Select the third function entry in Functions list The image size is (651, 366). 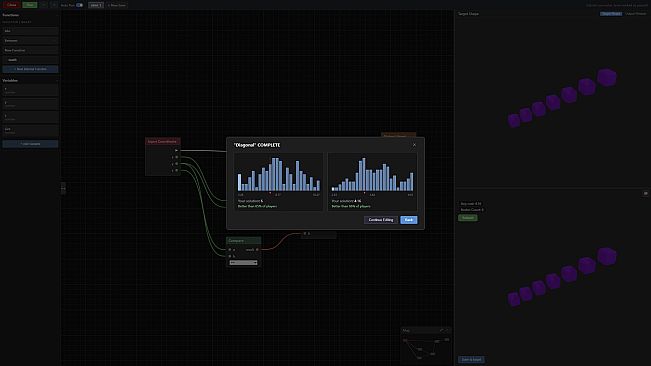point(30,50)
